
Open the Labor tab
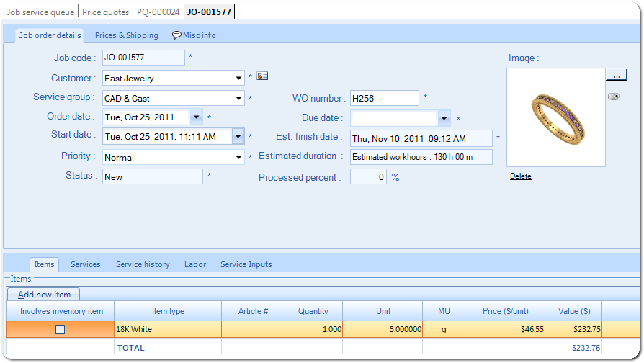coord(194,264)
